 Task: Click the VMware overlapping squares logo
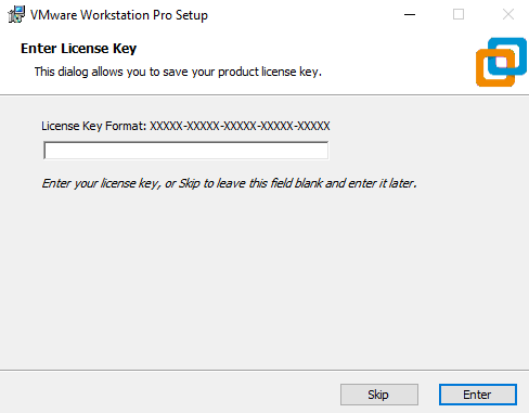(x=501, y=62)
